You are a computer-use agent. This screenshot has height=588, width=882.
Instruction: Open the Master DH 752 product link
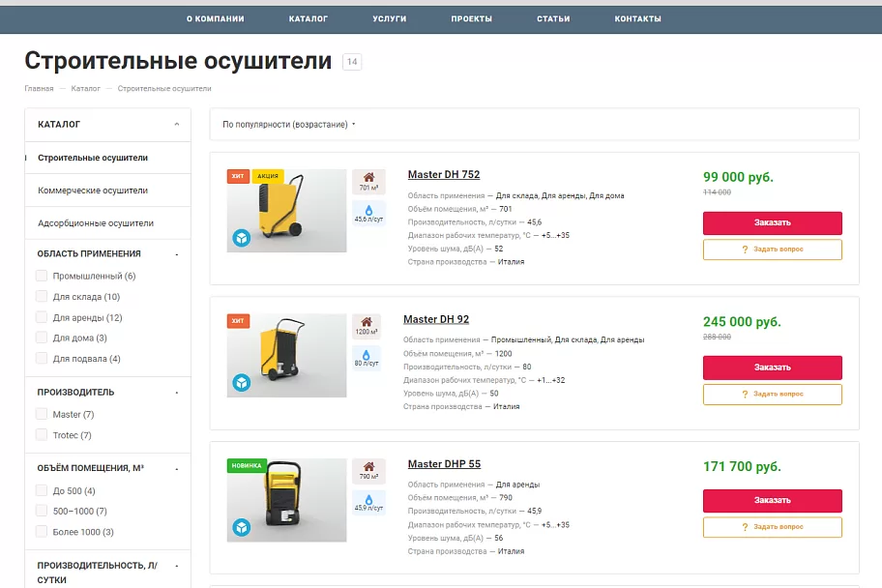point(444,174)
